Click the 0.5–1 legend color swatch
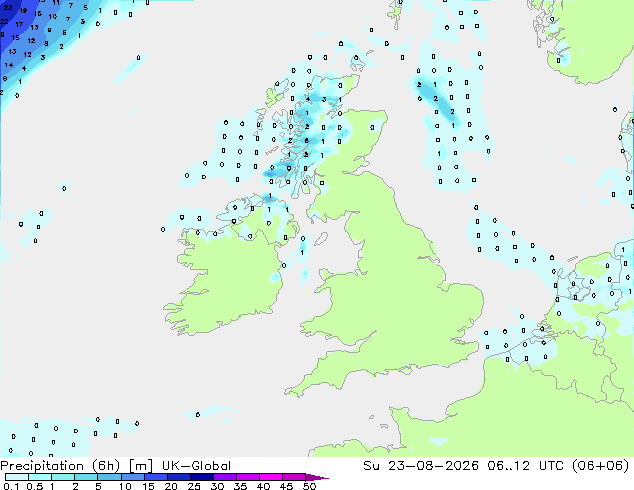This screenshot has height=490, width=634. tap(40, 477)
